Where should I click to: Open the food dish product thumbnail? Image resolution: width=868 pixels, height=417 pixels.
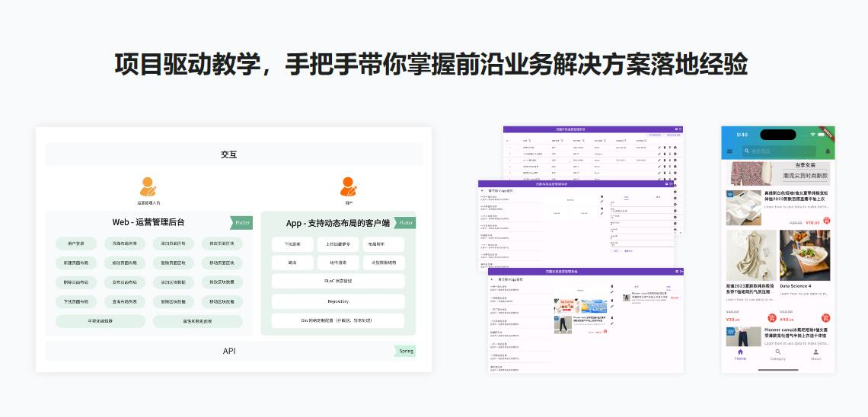point(805,256)
